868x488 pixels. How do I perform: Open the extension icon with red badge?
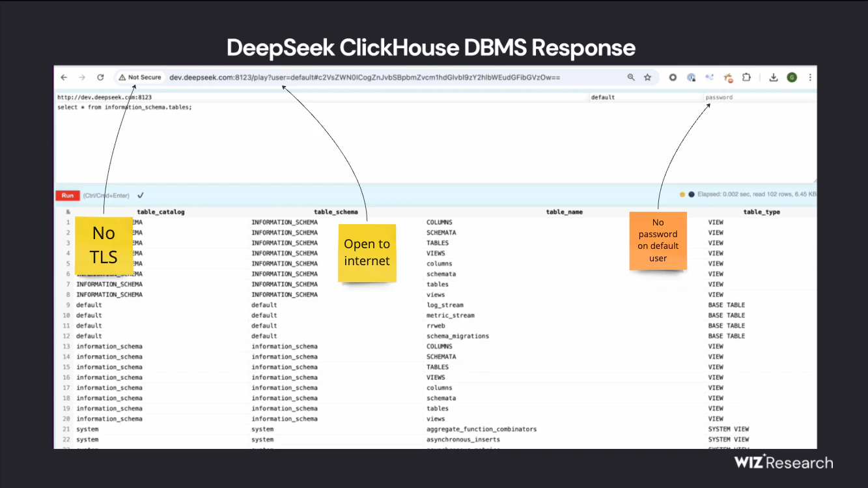(728, 78)
